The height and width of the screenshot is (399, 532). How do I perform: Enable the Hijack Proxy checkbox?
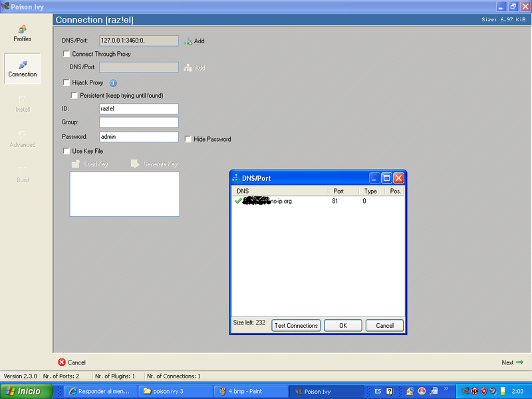click(x=66, y=82)
